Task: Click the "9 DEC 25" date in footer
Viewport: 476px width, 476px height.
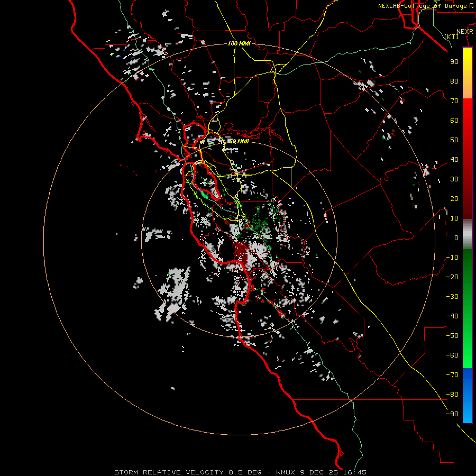Action: click(x=319, y=472)
